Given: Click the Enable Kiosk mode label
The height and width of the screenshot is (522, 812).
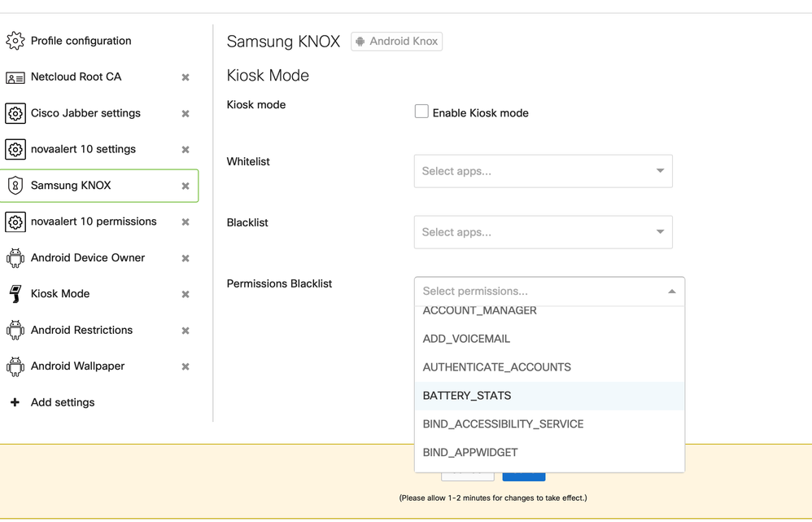Looking at the screenshot, I should [x=481, y=113].
